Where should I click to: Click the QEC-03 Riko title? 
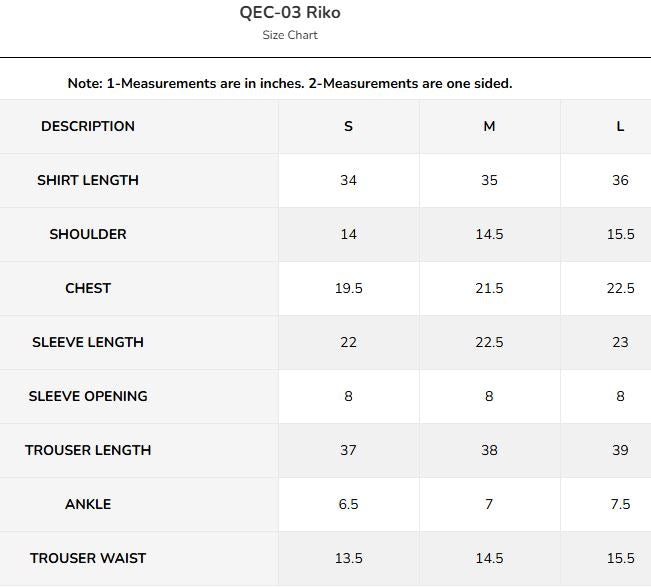coord(290,12)
